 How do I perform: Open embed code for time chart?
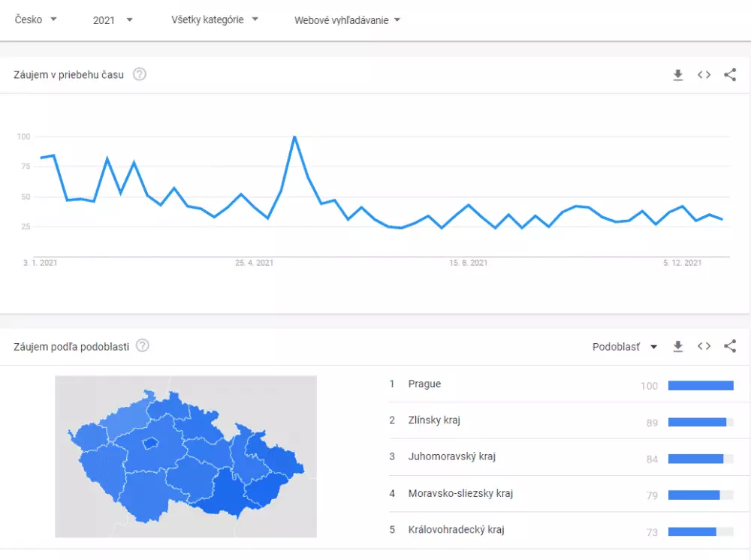pyautogui.click(x=704, y=74)
